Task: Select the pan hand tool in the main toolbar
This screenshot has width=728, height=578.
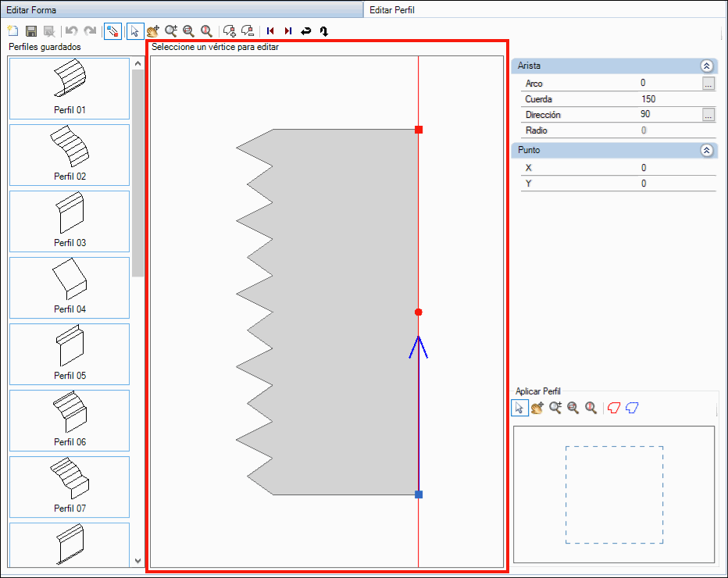Action: (153, 31)
